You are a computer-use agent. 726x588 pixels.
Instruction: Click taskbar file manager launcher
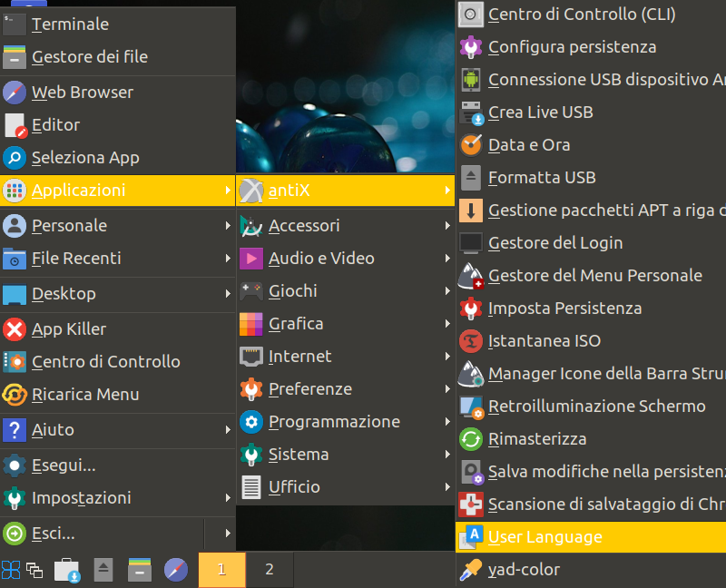[x=140, y=570]
